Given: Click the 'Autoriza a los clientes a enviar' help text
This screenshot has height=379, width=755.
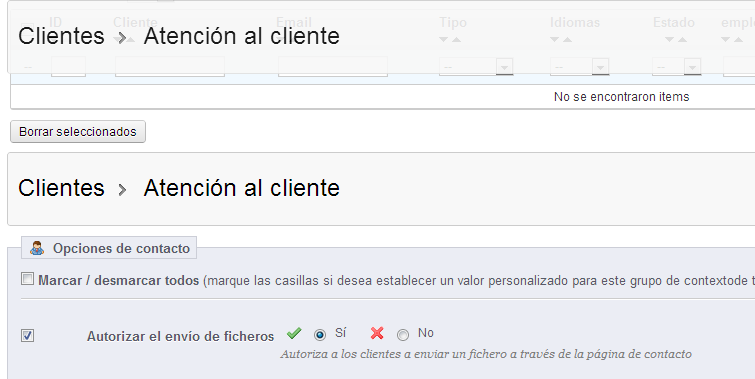Looking at the screenshot, I should click(x=486, y=354).
